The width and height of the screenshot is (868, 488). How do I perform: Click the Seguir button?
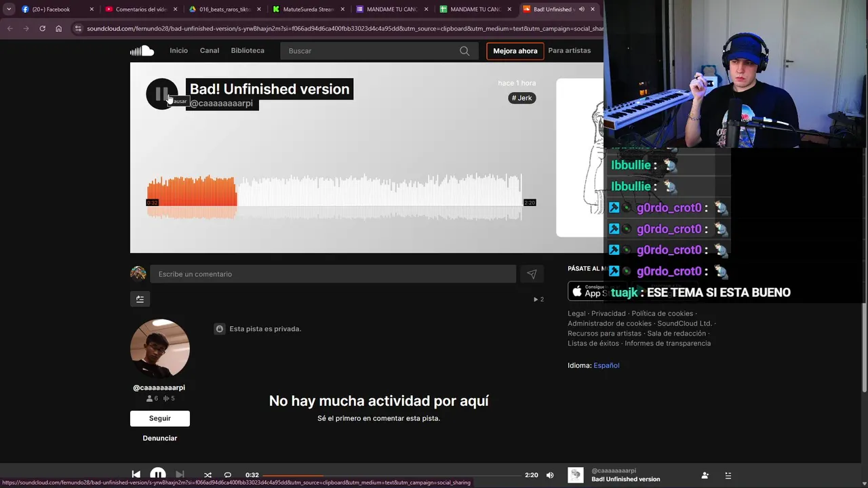coord(160,418)
